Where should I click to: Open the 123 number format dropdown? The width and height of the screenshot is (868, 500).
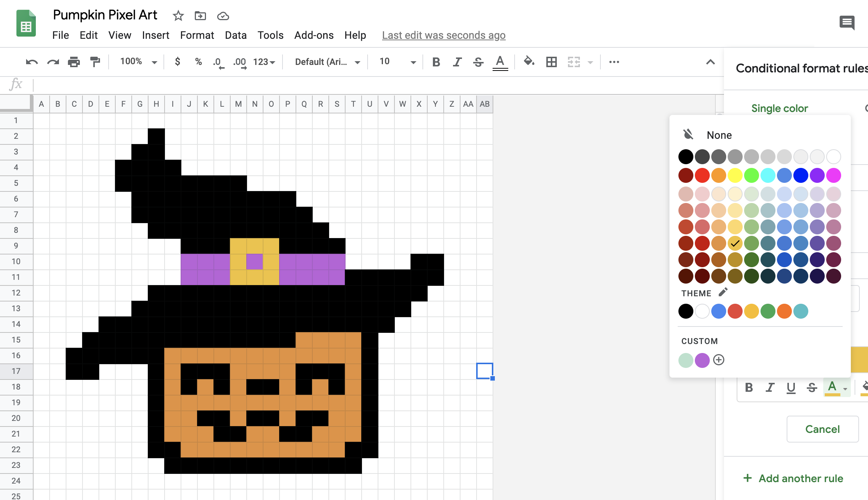[264, 62]
